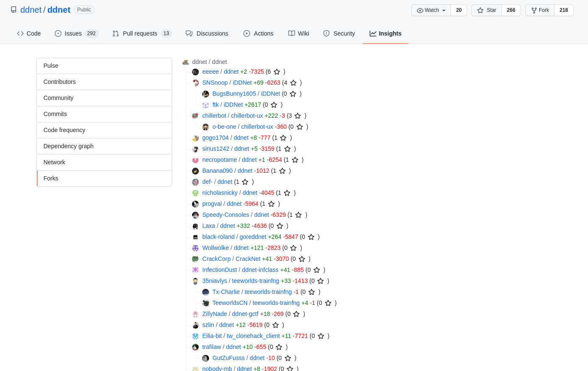Click the stargazers count 266

coord(511,10)
